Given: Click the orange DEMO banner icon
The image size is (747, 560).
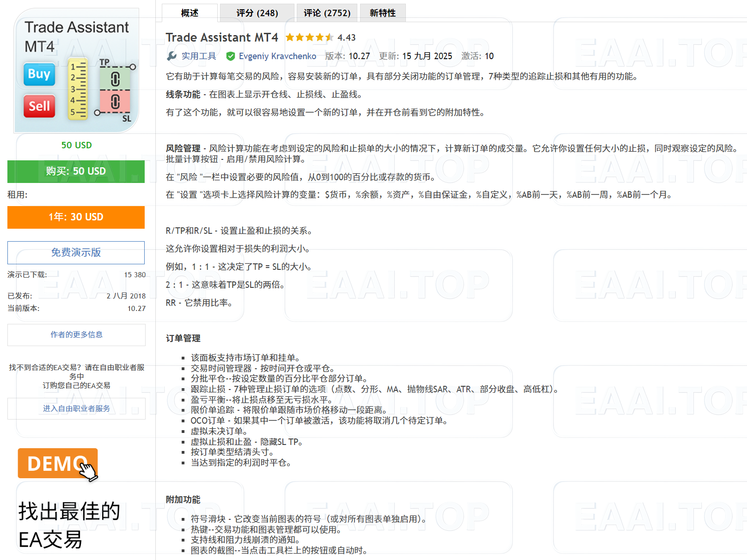Looking at the screenshot, I should pos(58,463).
